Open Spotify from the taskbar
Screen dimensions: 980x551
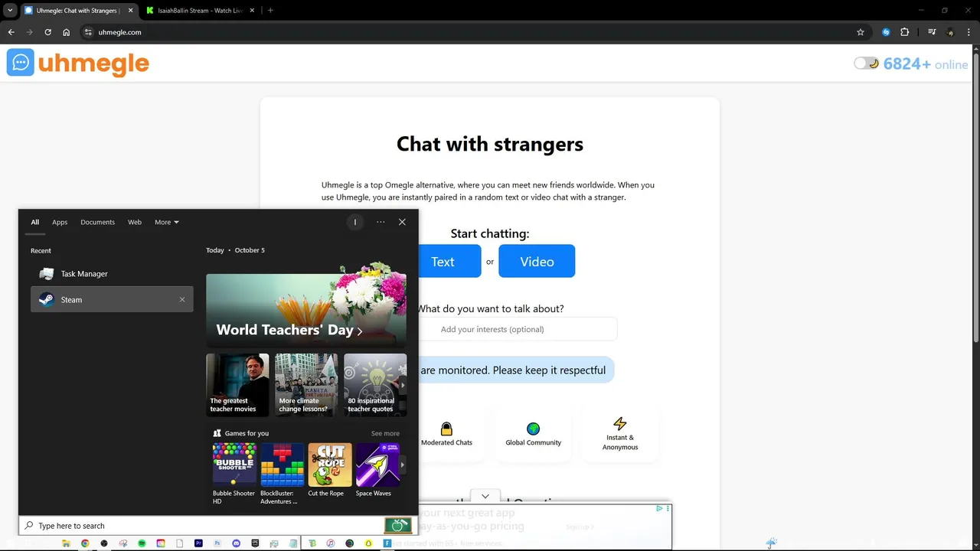tap(142, 543)
